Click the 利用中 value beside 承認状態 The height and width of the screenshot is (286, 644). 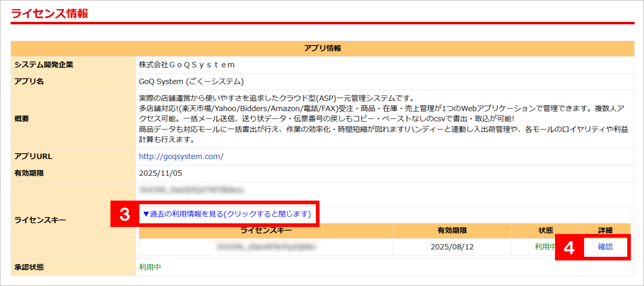150,267
